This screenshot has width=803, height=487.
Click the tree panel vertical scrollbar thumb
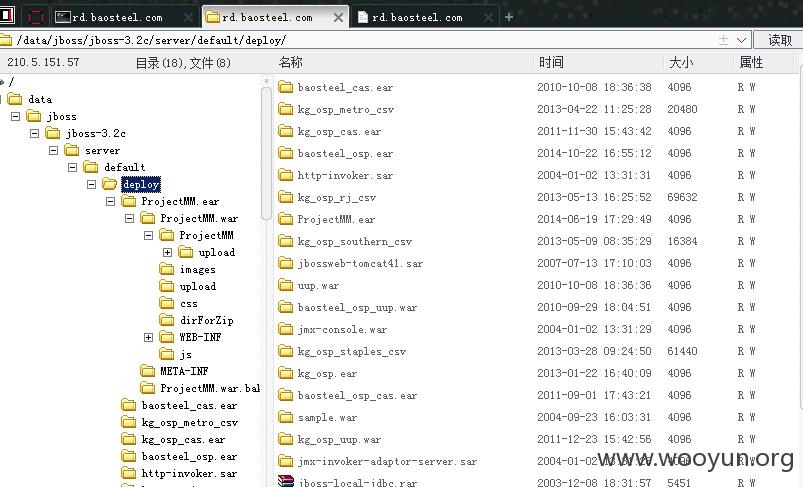(266, 153)
